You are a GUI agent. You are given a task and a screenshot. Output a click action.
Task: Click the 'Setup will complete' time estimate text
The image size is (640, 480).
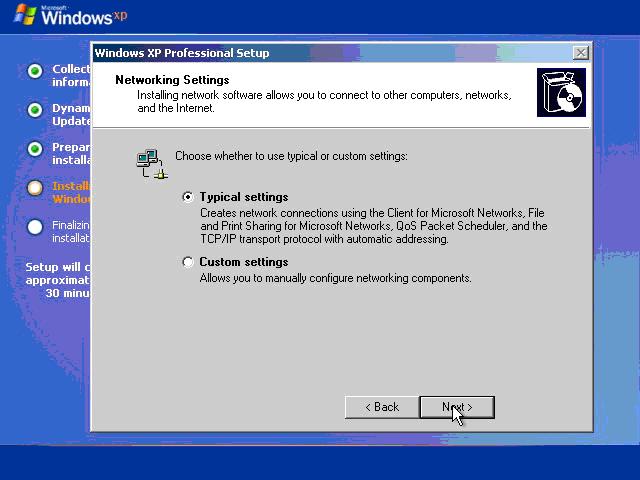tap(58, 280)
